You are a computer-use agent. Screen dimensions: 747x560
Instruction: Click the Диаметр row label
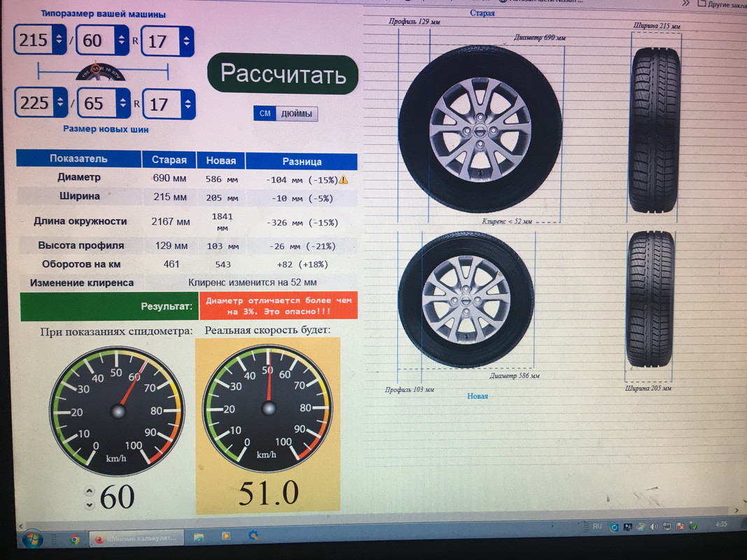click(x=79, y=177)
